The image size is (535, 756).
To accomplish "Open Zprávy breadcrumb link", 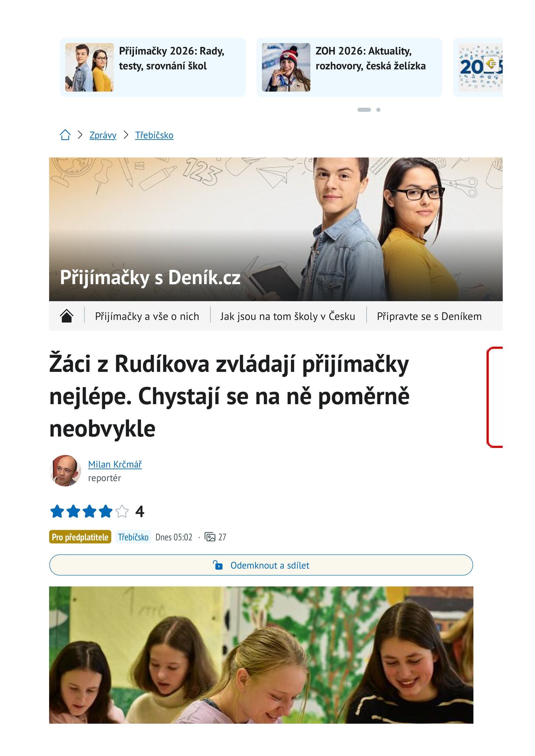I will point(103,135).
